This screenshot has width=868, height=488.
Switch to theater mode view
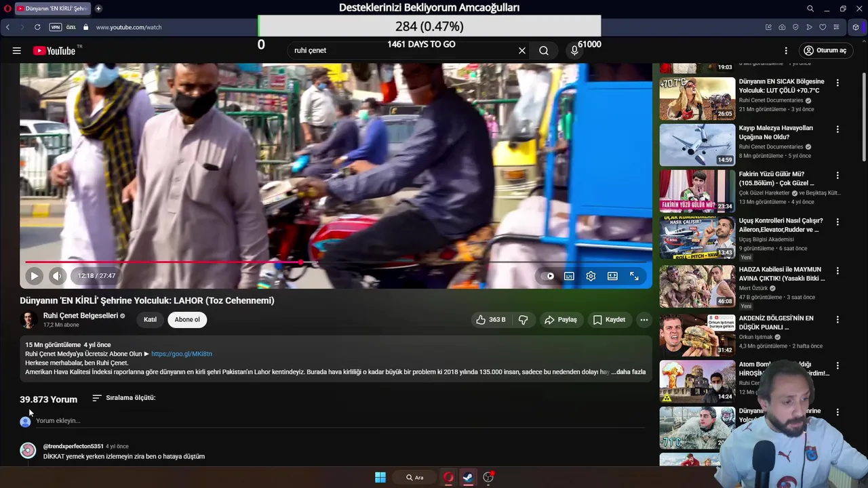coord(612,276)
